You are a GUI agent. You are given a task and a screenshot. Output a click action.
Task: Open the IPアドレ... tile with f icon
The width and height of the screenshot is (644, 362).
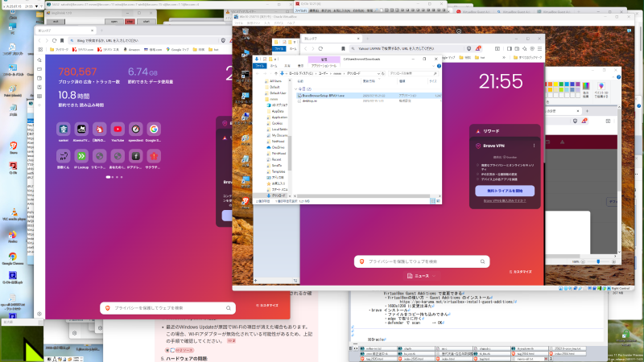tap(135, 156)
